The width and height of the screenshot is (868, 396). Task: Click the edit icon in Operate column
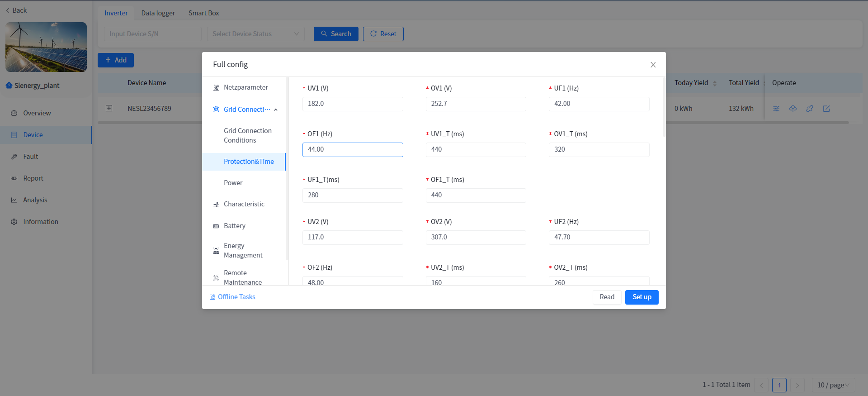point(826,109)
